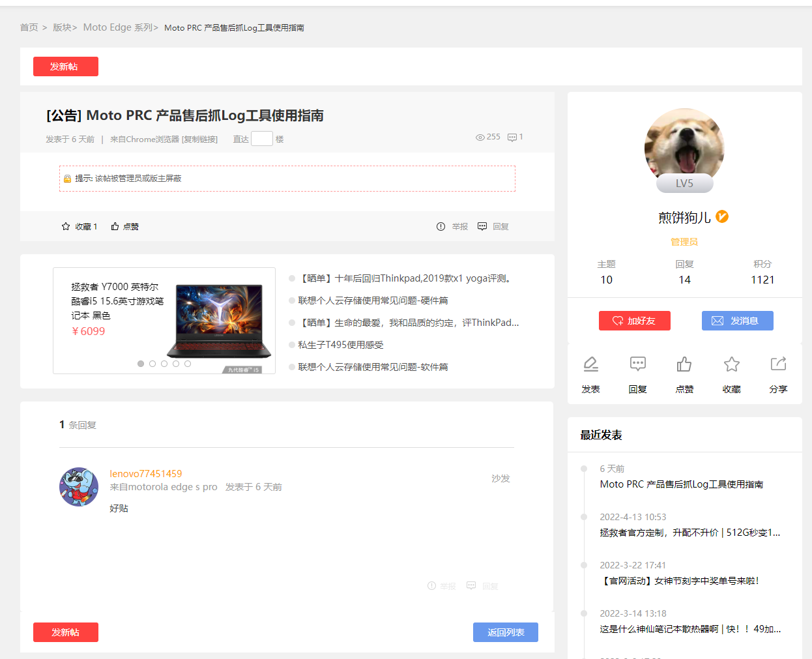Viewport: 812px width, 659px height.
Task: Open 版块 in the breadcrumb
Action: coord(62,27)
